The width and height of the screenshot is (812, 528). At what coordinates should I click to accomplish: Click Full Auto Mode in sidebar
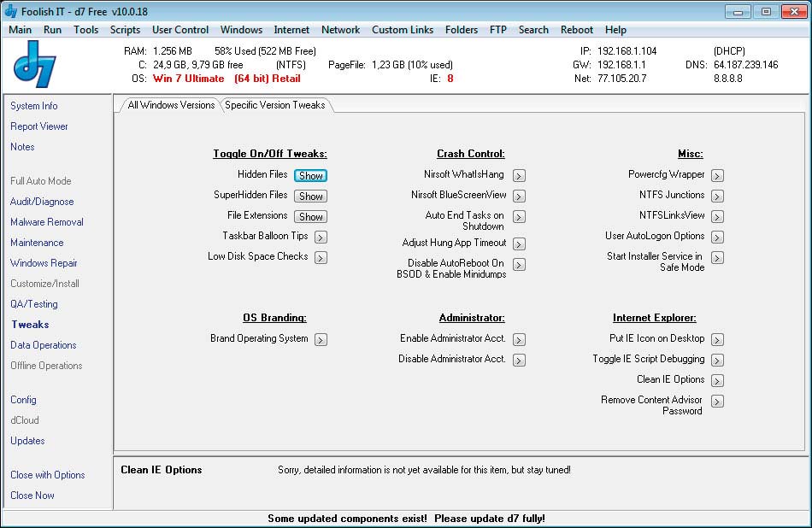40,181
